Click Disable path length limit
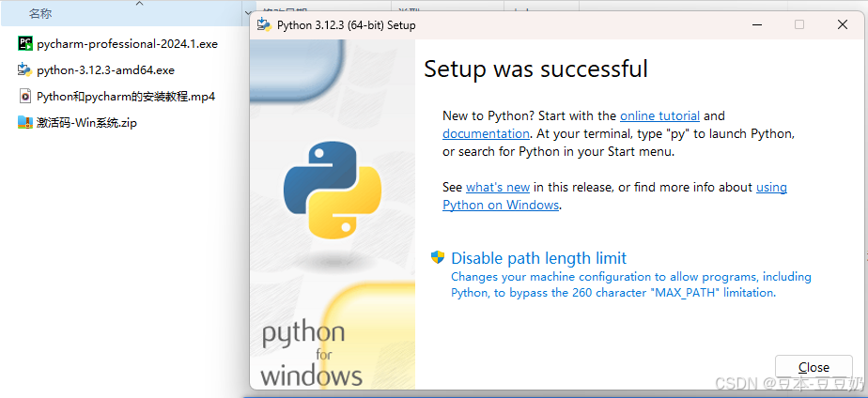Screen dimensions: 868x398 point(538,258)
